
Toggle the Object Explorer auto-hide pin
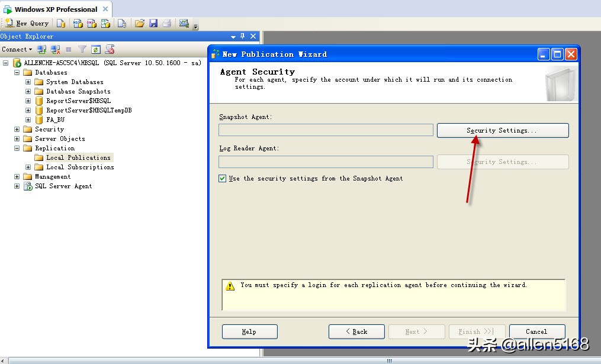click(x=243, y=36)
